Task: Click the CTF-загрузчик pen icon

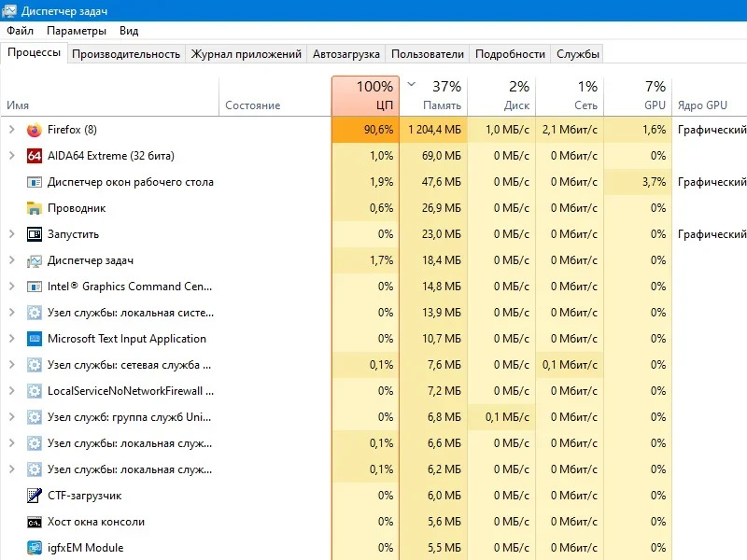Action: tap(35, 496)
